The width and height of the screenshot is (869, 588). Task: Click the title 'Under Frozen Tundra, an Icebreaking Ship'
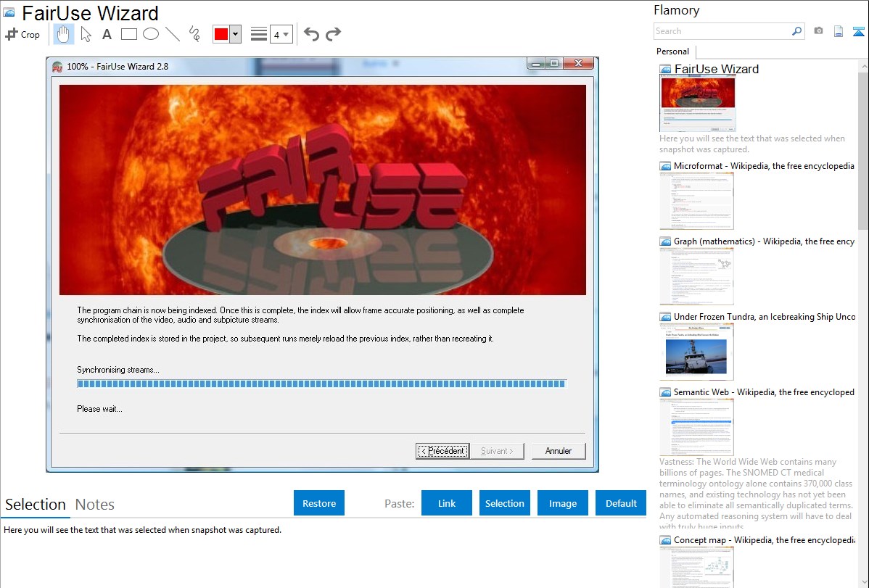click(x=765, y=317)
